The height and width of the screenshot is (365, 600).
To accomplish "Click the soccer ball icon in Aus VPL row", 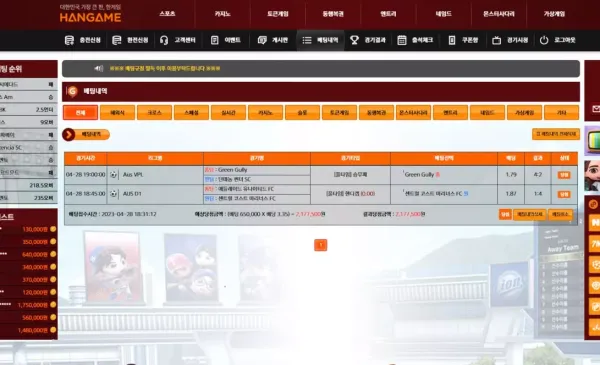I will [113, 174].
